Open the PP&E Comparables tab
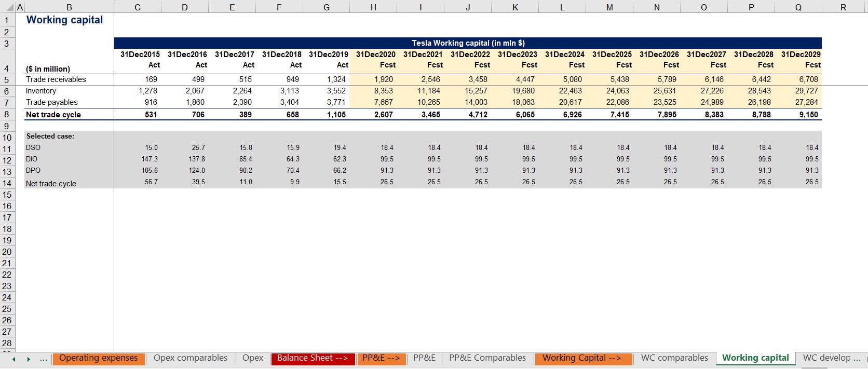 click(487, 358)
